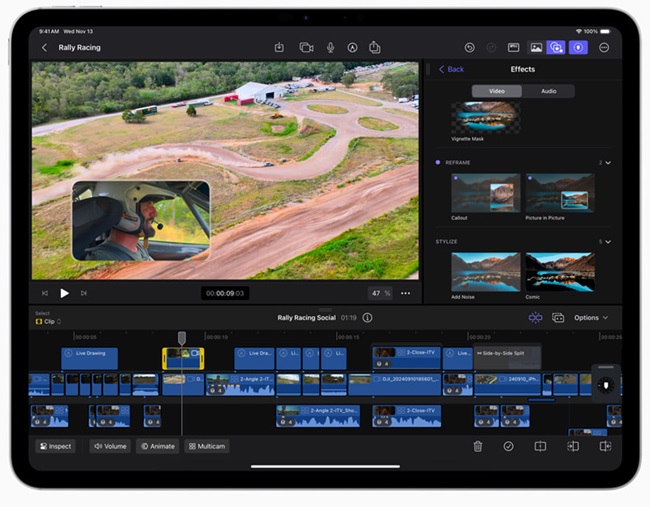Open project info icon next to 01:19

click(x=368, y=318)
